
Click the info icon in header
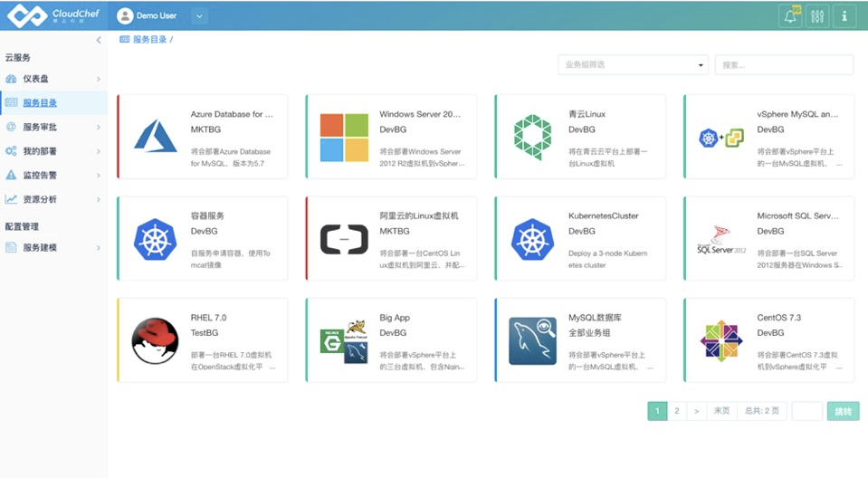pos(844,16)
